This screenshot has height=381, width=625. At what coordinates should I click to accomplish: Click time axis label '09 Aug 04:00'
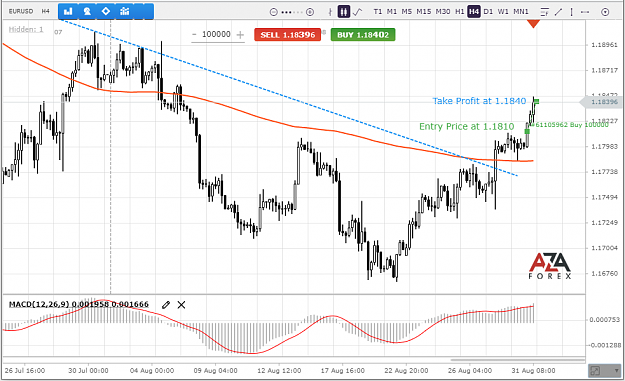point(215,371)
